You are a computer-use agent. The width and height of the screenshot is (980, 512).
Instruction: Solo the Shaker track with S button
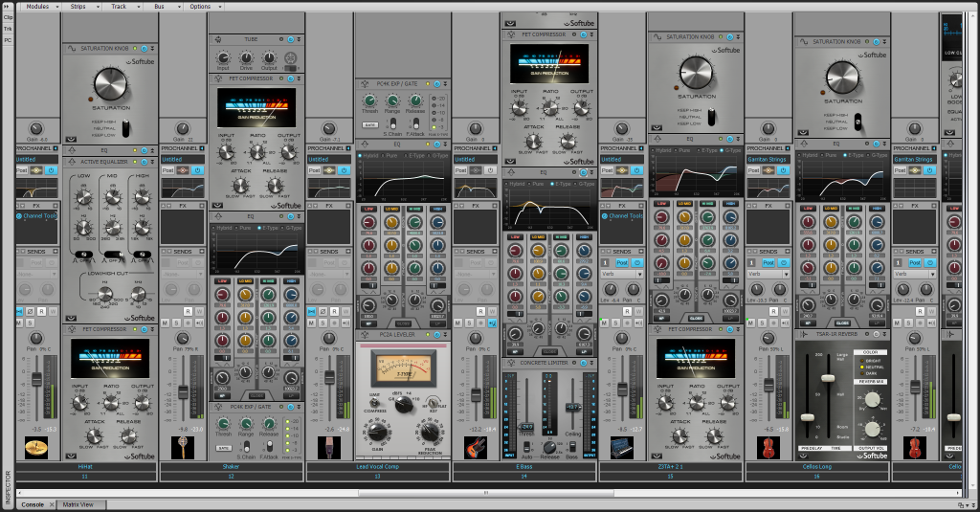tap(177, 323)
